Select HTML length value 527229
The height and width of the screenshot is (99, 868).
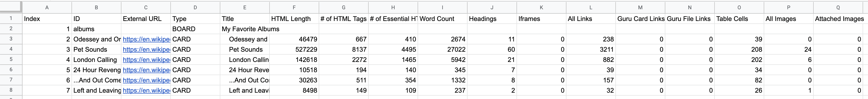294,49
